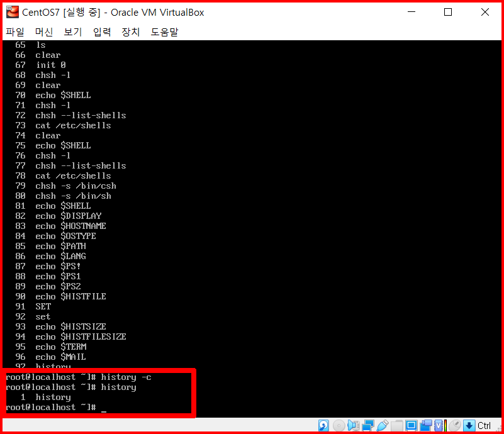Click the VirtualBox icon in the title bar
Viewport: 504px width, 434px height.
pos(13,12)
